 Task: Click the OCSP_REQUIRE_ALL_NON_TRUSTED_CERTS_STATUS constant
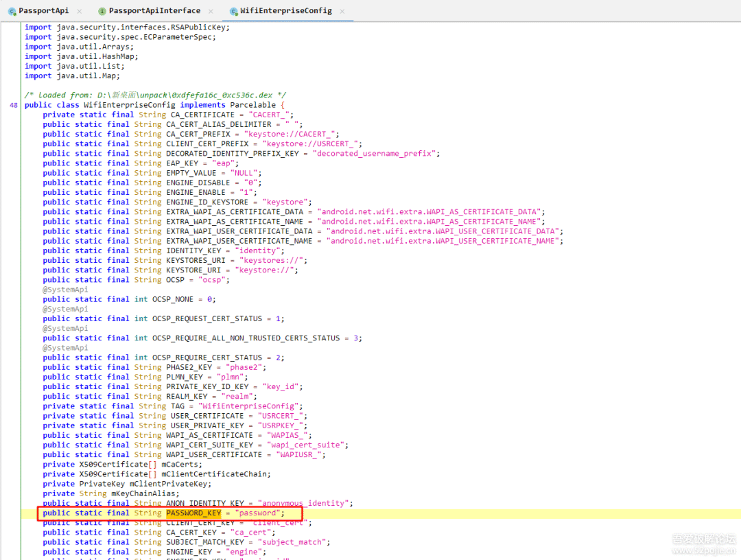pyautogui.click(x=246, y=338)
